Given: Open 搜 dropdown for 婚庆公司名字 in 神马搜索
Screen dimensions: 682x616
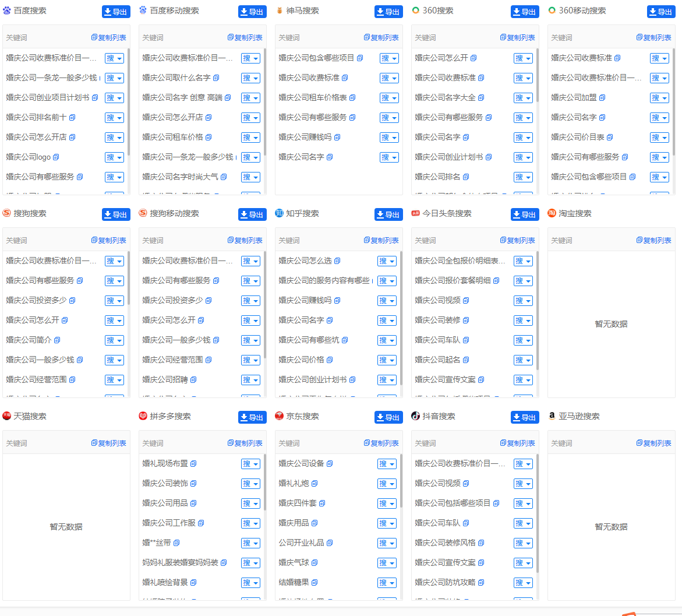Looking at the screenshot, I should [389, 157].
